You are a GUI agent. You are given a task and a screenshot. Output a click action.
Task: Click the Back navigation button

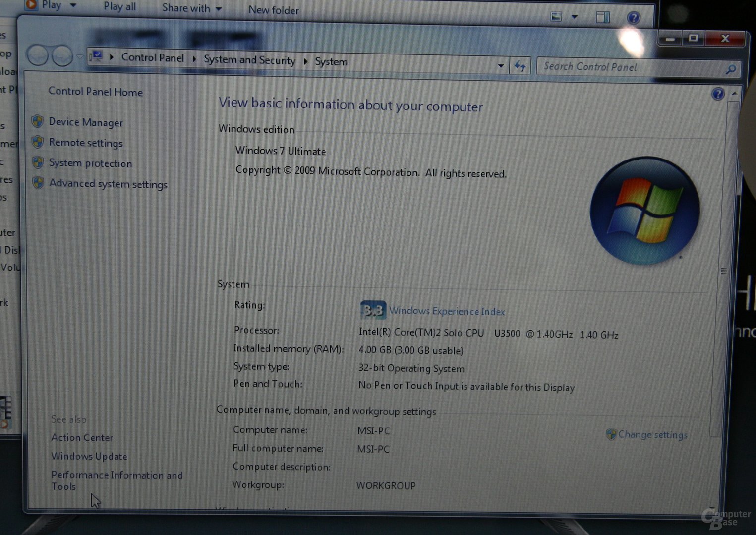[38, 55]
